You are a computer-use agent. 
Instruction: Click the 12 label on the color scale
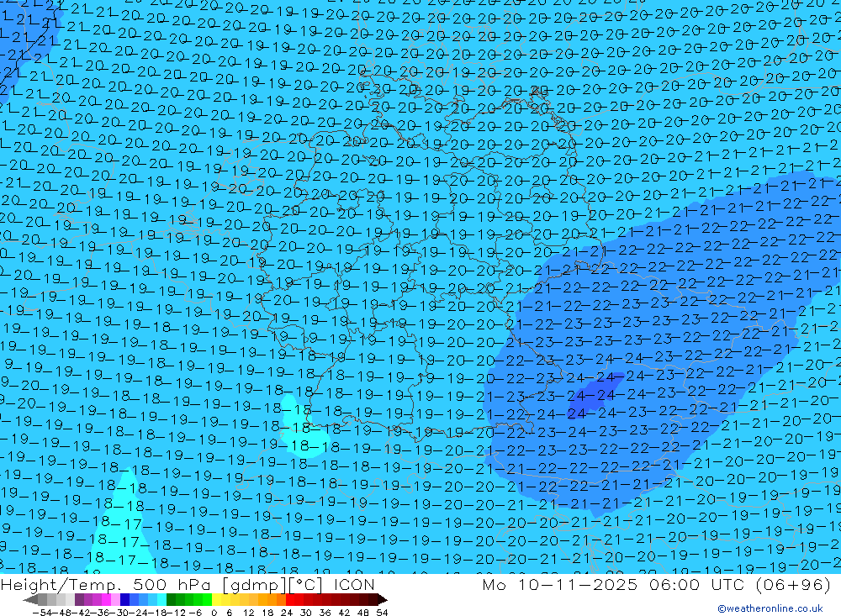pyautogui.click(x=249, y=613)
